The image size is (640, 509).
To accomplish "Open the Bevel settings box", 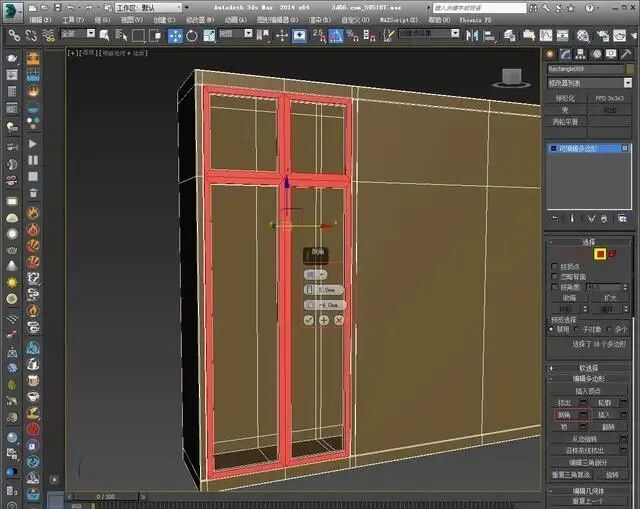I will point(584,415).
